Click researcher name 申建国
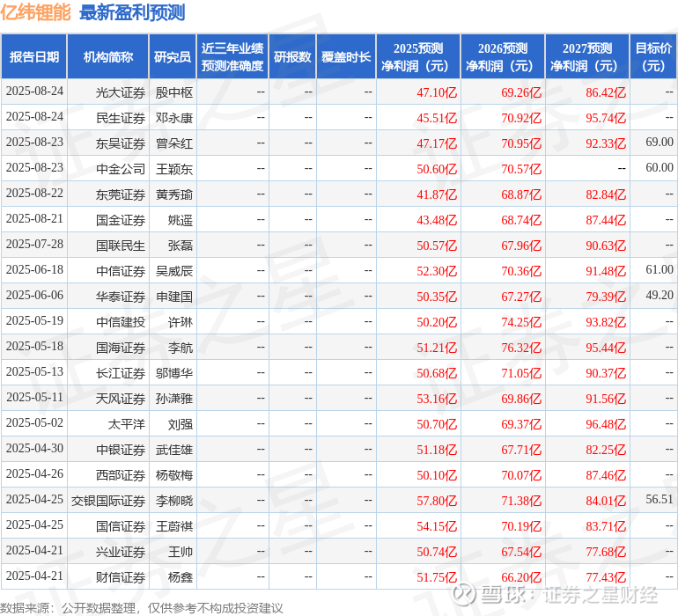Viewport: 678px width, 616px height. point(173,297)
